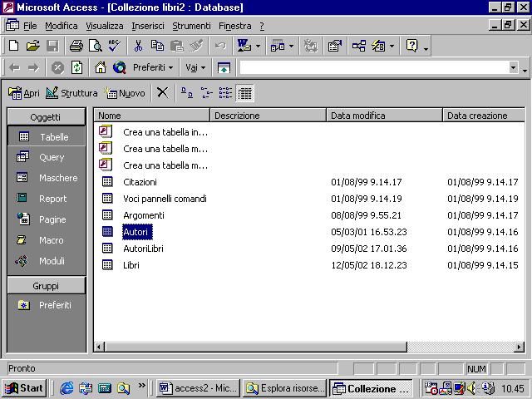Click Show Only Web Toolbar icon
The image size is (532, 399).
(224, 68)
